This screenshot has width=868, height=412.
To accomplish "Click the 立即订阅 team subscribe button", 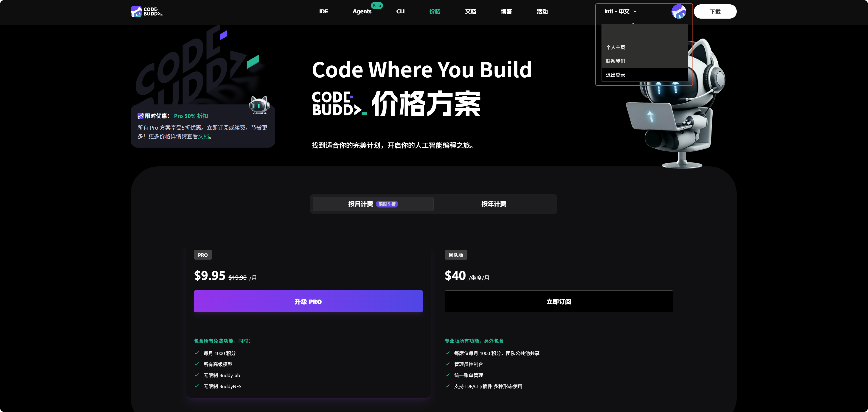I will pos(559,301).
